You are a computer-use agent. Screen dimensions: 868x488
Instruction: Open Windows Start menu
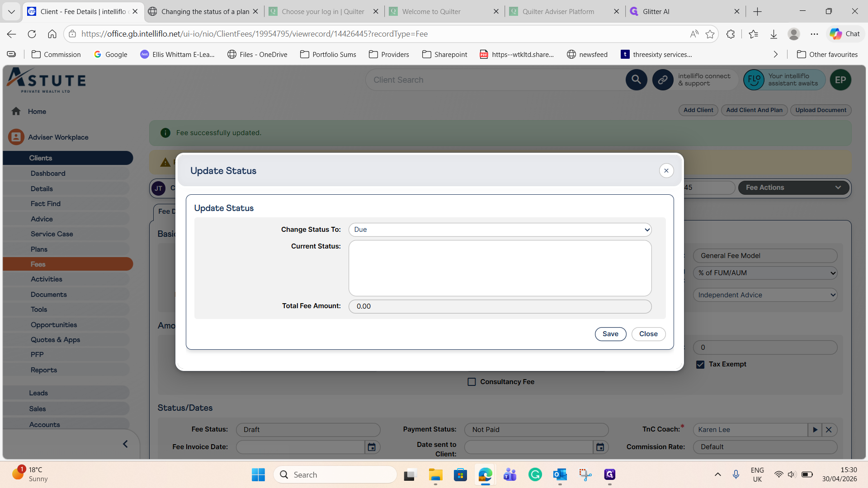[258, 474]
